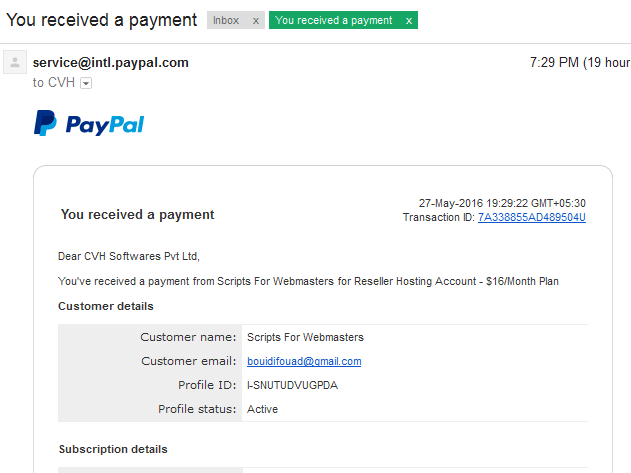This screenshot has width=631, height=473.
Task: Click the email subject line at top
Action: (x=102, y=20)
